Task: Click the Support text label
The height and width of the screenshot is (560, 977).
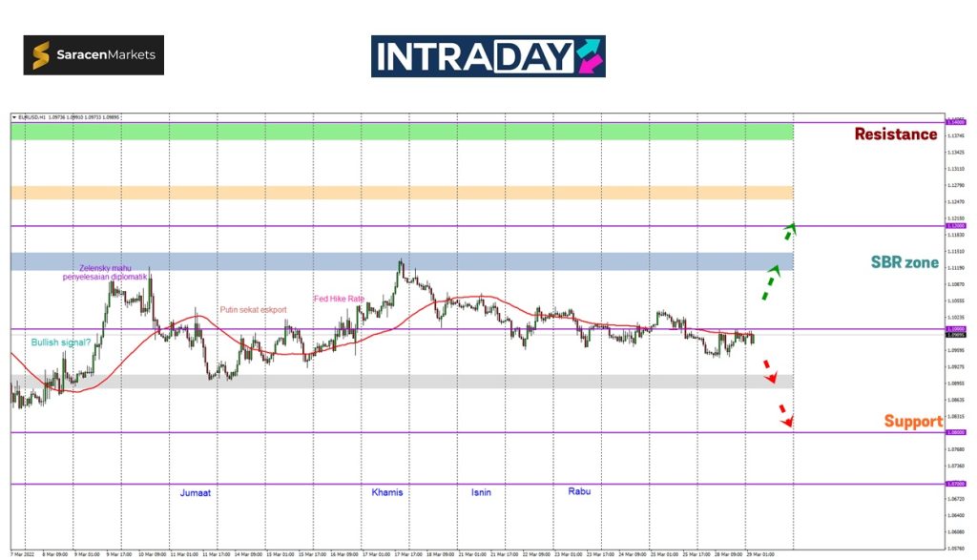Action: [912, 422]
